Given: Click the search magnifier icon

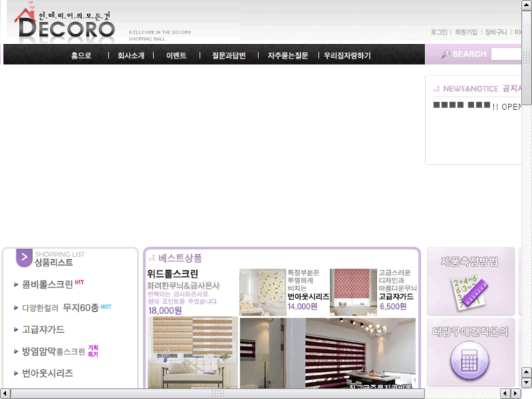Looking at the screenshot, I should tap(446, 54).
